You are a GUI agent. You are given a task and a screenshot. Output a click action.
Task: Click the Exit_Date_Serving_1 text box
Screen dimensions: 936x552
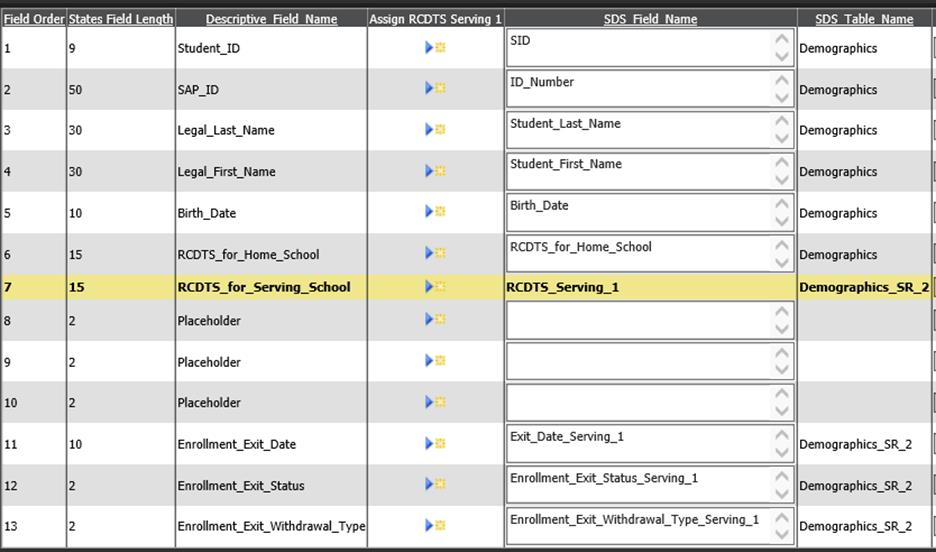tap(638, 444)
